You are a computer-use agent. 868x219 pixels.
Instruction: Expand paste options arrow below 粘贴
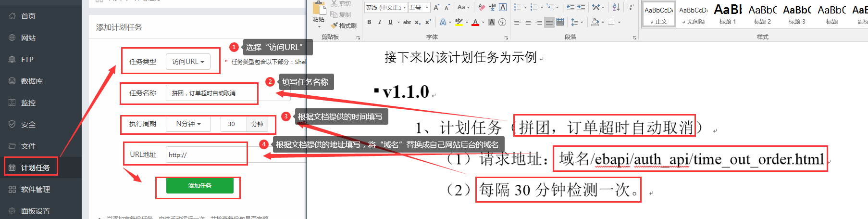[x=319, y=27]
